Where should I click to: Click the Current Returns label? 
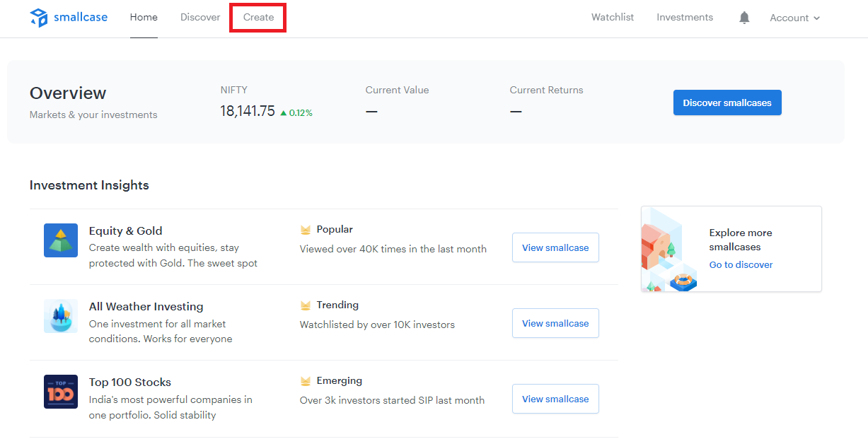tap(546, 90)
